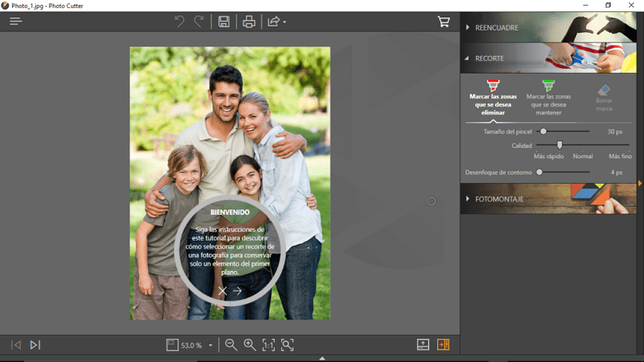644x362 pixels.
Task: Adjust the Desenfoque de contorno slider
Action: pos(539,172)
